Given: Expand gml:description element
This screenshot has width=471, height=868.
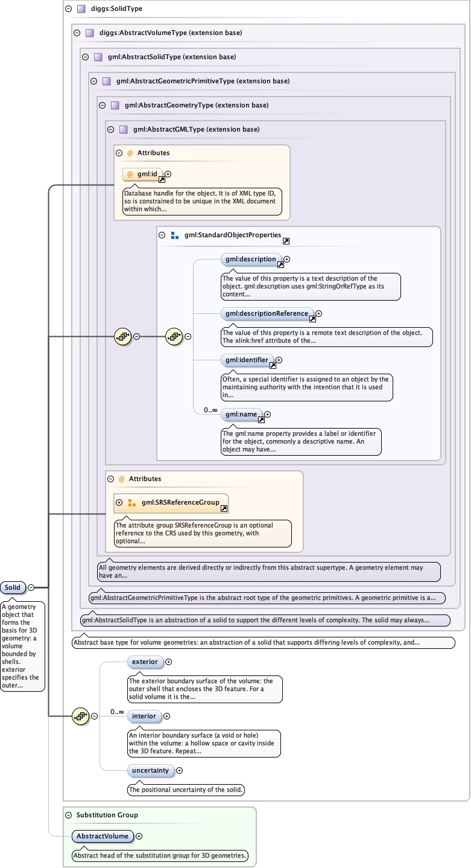Looking at the screenshot, I should [x=287, y=259].
